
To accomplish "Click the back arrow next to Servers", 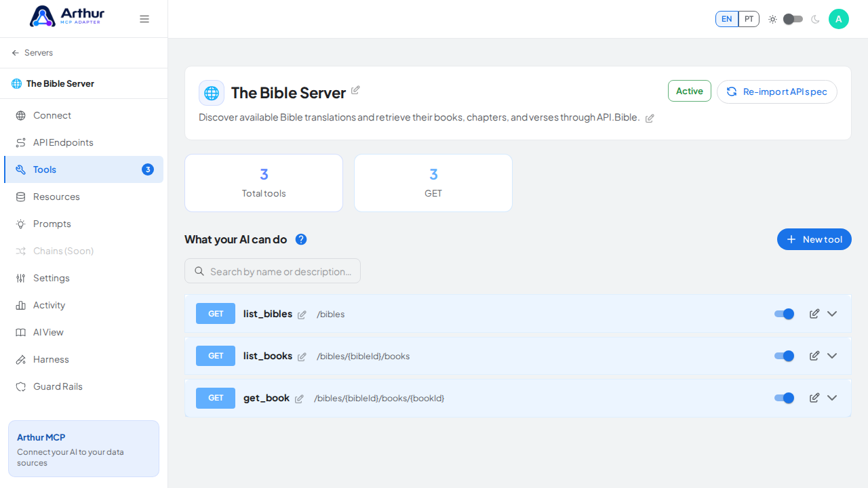I will [x=16, y=53].
